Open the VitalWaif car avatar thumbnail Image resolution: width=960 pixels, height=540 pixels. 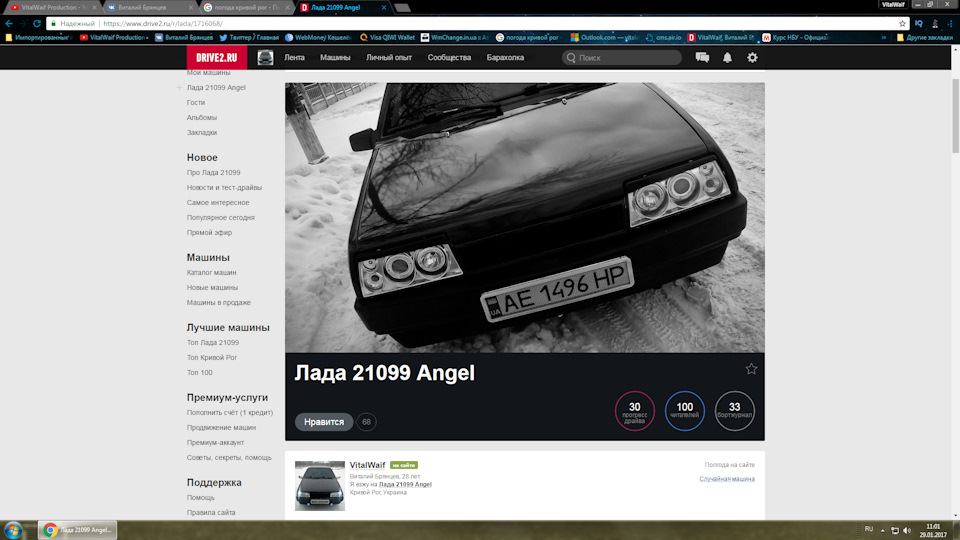[x=320, y=486]
